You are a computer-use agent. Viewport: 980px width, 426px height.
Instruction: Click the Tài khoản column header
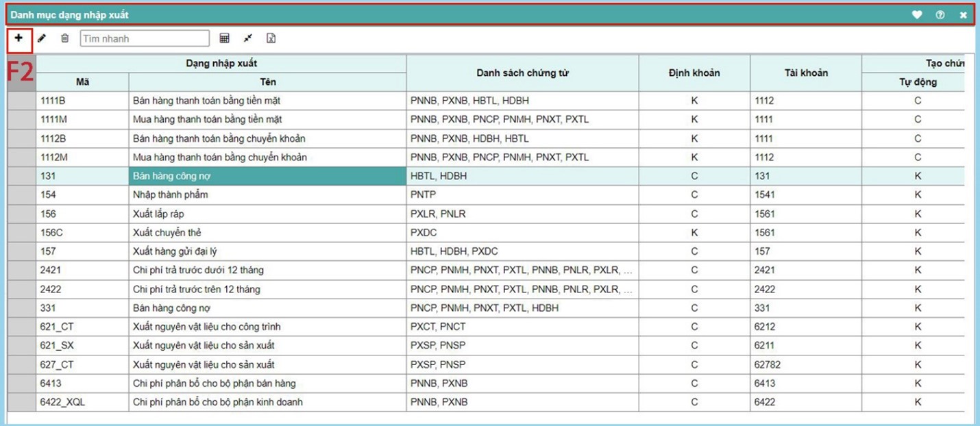click(x=806, y=73)
